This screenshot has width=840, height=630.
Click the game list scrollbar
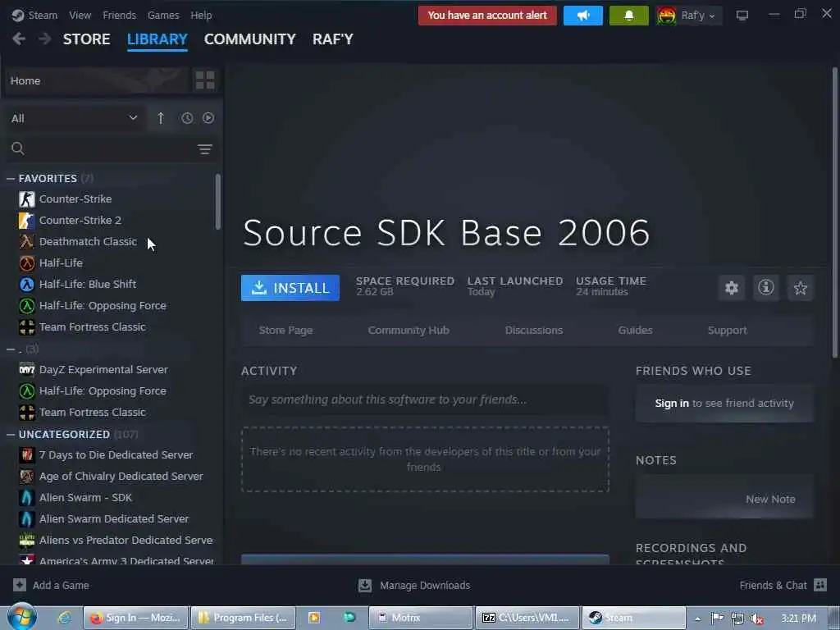point(218,202)
